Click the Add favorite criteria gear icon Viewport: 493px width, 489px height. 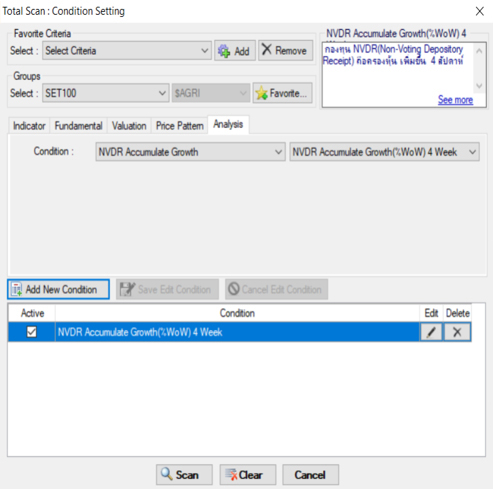[x=224, y=51]
